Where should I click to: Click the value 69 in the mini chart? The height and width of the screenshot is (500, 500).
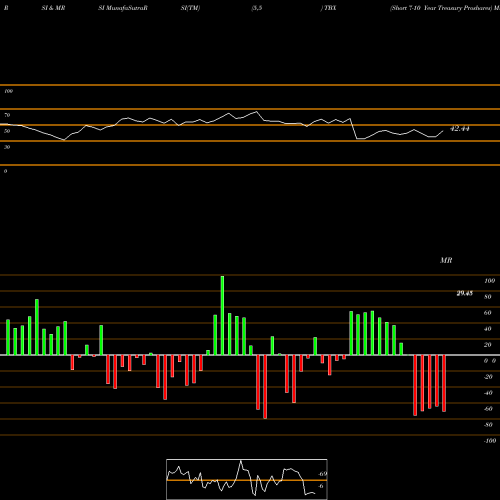[x=323, y=474]
